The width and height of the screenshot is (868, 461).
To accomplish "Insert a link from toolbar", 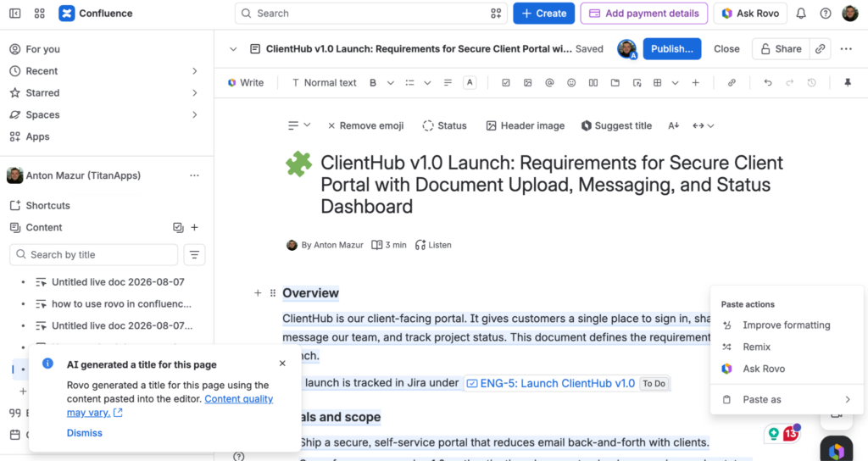I will [732, 82].
